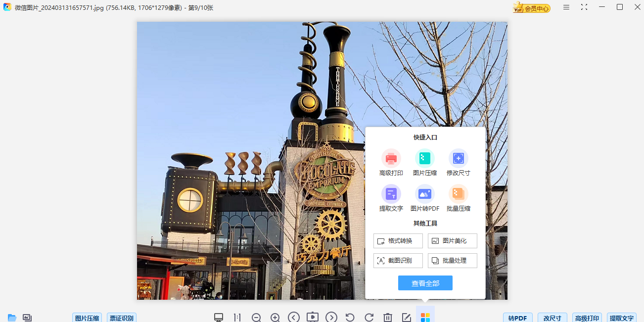The width and height of the screenshot is (644, 322).
Task: Choose 格式转换 from other tools
Action: [x=398, y=241]
